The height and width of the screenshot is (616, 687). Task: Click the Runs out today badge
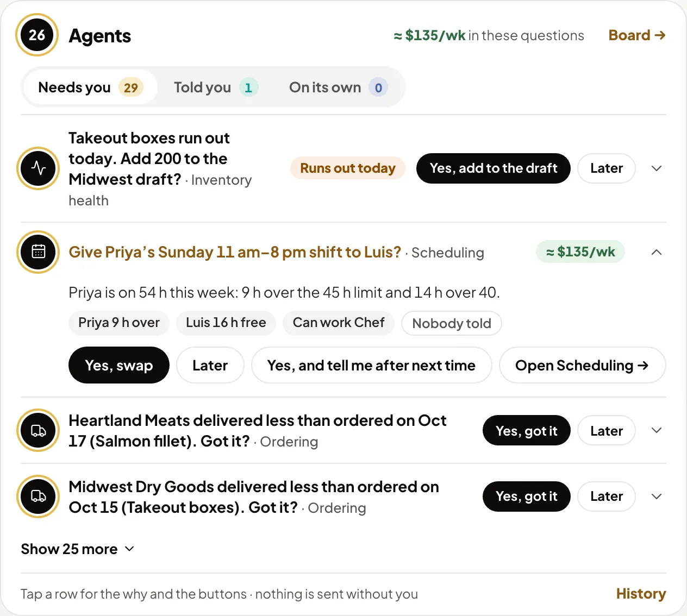348,168
